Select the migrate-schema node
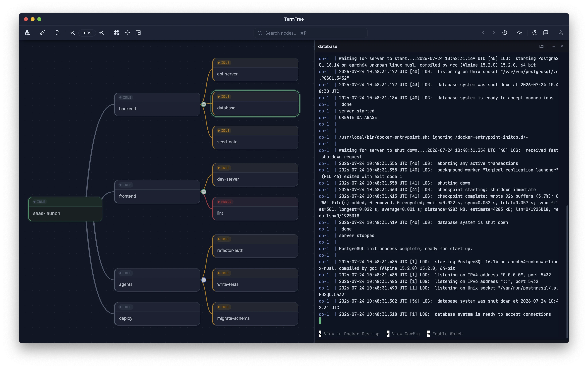The height and width of the screenshot is (368, 588). (255, 314)
